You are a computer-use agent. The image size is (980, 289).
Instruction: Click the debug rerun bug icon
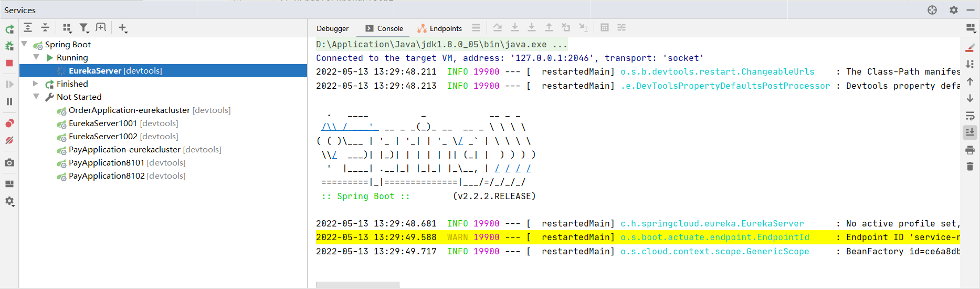9,46
